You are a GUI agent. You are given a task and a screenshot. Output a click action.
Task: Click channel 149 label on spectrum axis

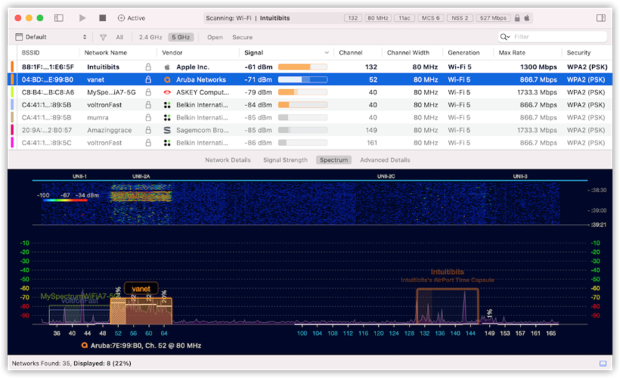tap(490, 333)
